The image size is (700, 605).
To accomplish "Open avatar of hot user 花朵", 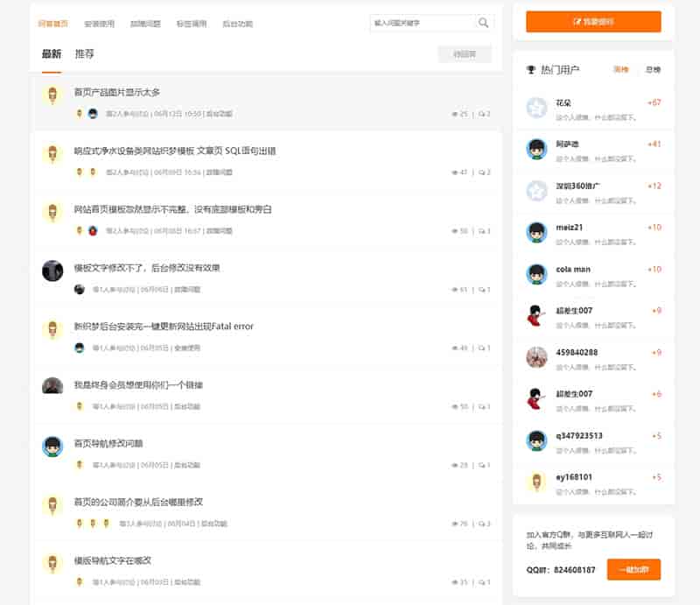I will pyautogui.click(x=536, y=108).
